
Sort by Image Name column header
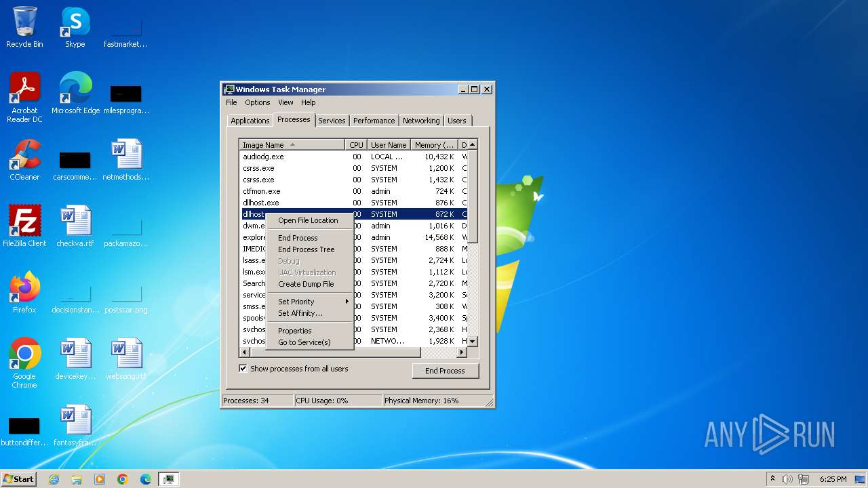(292, 145)
